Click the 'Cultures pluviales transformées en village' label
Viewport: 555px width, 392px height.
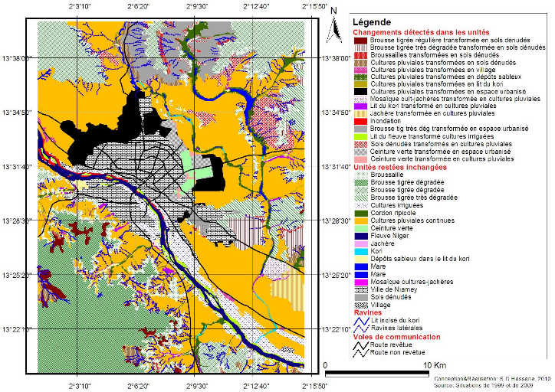coord(433,70)
